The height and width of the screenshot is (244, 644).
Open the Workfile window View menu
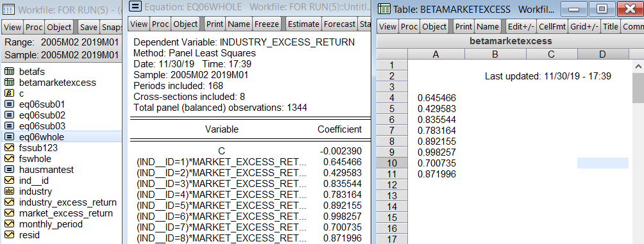[12, 27]
